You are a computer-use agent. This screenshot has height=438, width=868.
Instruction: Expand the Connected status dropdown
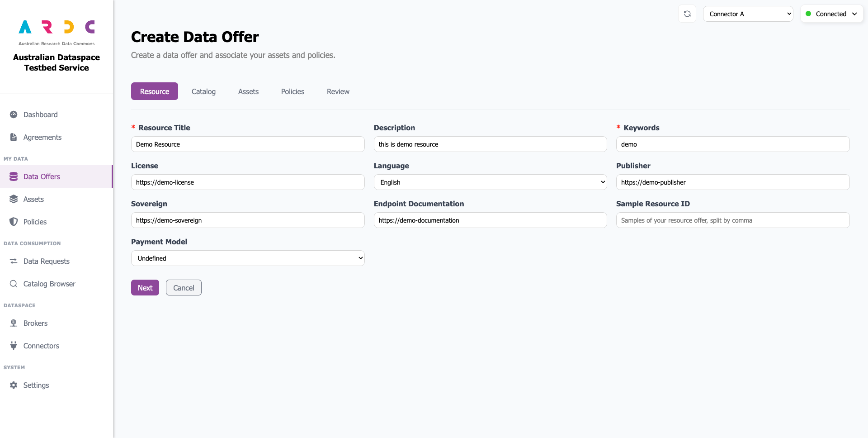[x=831, y=14]
